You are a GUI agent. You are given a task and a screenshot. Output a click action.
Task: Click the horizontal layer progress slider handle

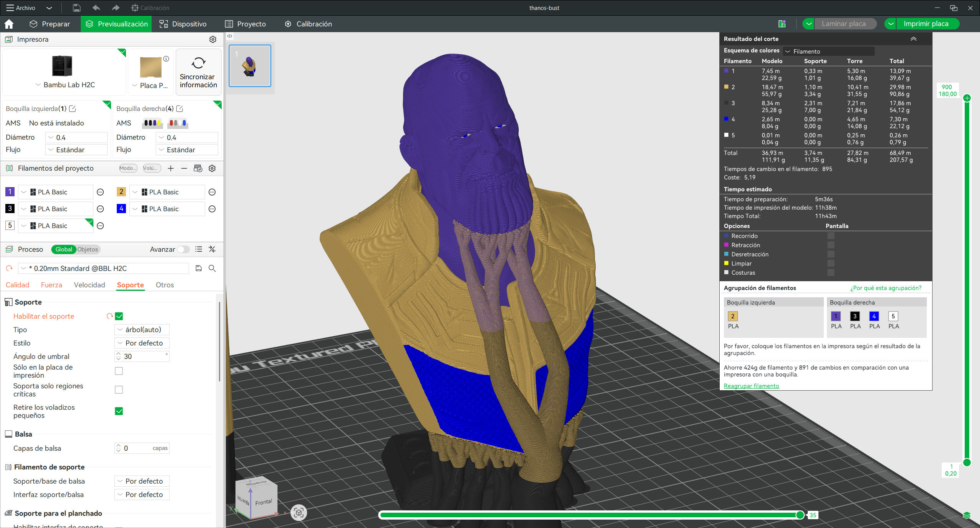pos(800,515)
